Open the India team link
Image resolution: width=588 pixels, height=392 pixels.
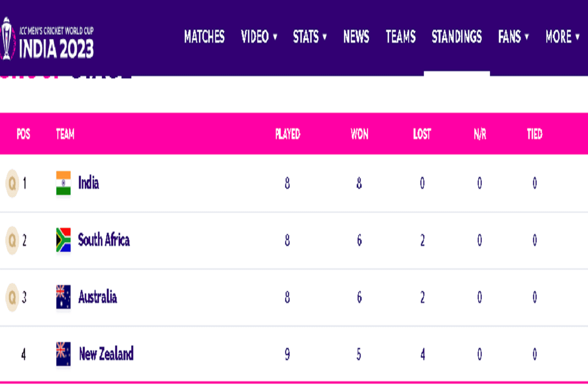(x=89, y=183)
